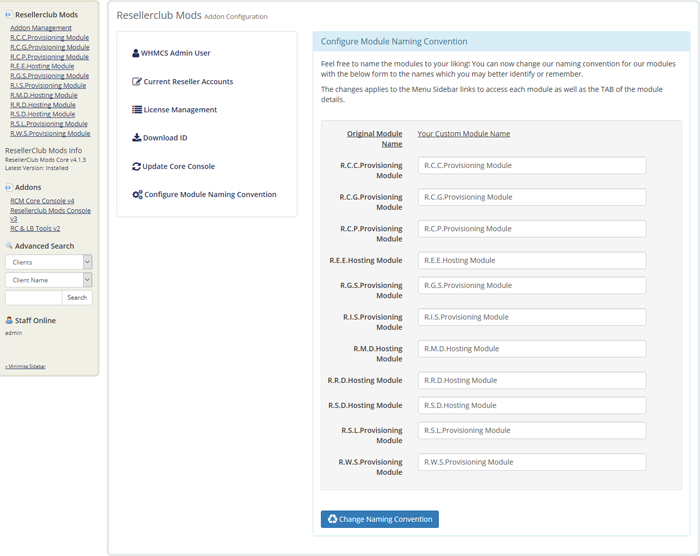This screenshot has height=556, width=700.
Task: Open R.S.L.Provisioning Module sidebar link
Action: pyautogui.click(x=49, y=124)
